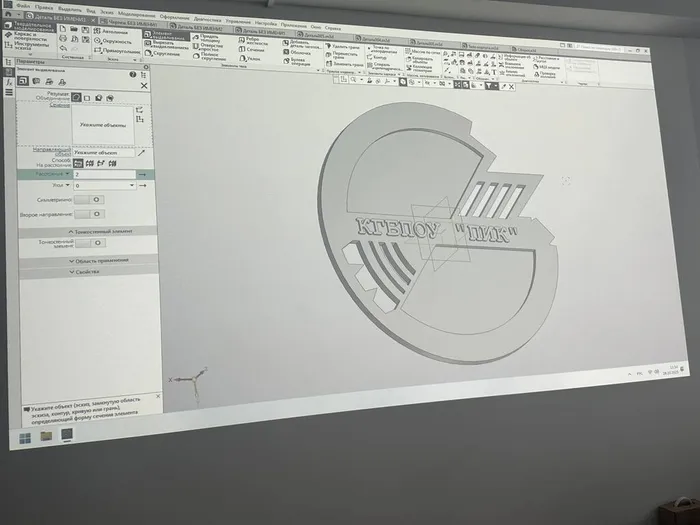Close the hint message at panel bottom
This screenshot has width=700, height=525.
click(158, 396)
